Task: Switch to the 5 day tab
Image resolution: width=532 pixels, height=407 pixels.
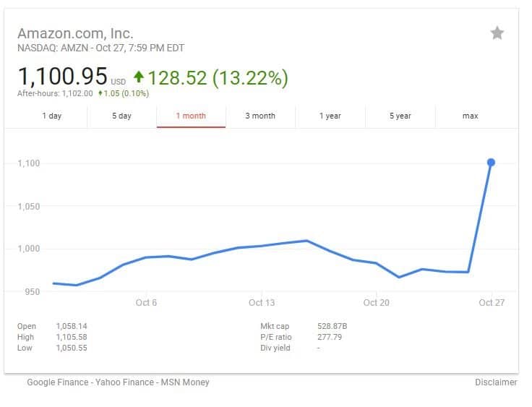Action: click(121, 116)
